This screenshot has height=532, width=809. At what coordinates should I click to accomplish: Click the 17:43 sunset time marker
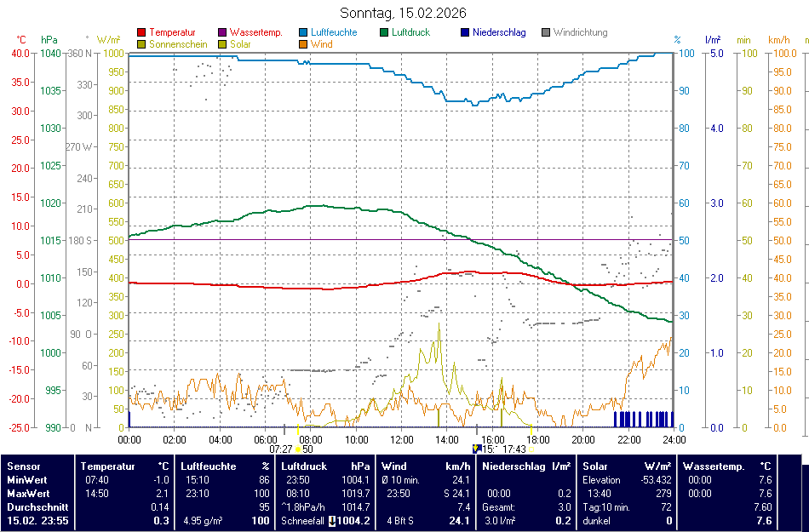(x=514, y=449)
